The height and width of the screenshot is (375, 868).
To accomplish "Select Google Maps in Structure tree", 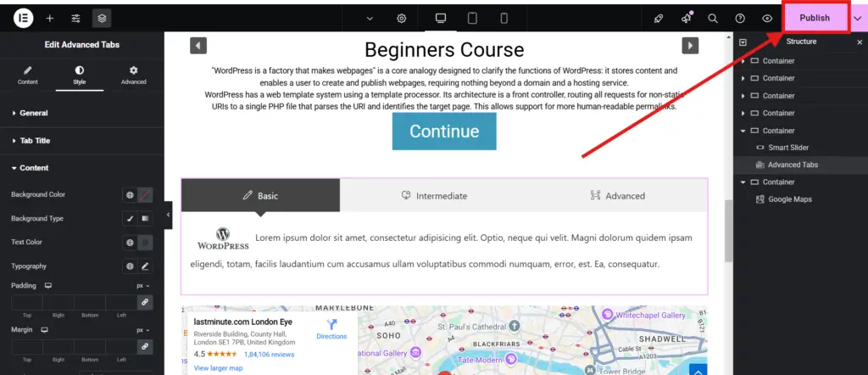I will click(x=789, y=199).
